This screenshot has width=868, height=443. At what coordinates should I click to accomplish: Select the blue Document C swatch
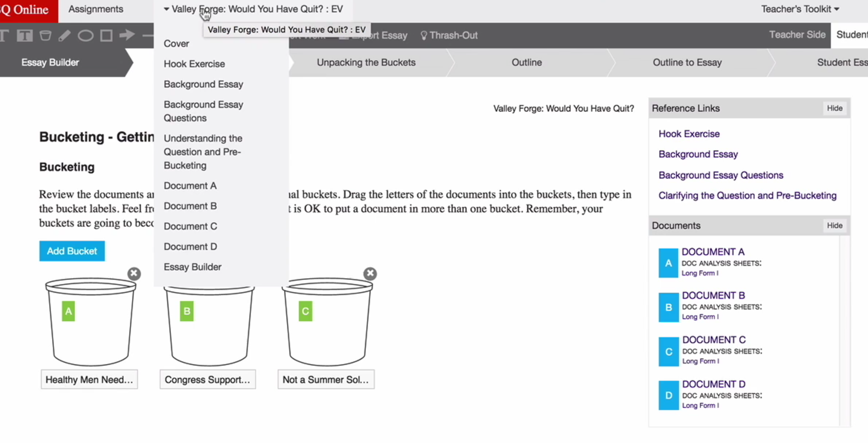point(669,351)
